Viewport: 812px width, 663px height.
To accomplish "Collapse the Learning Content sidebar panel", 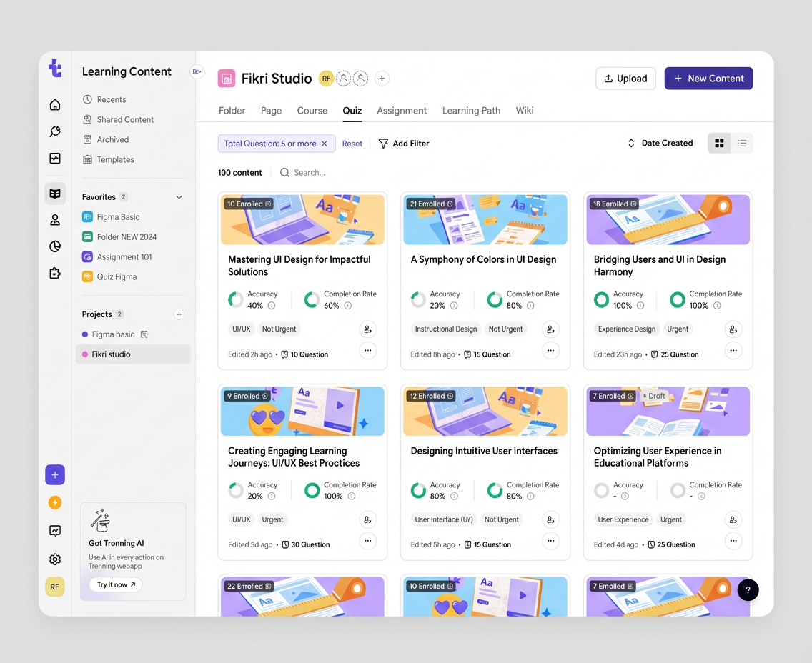I will coord(197,71).
